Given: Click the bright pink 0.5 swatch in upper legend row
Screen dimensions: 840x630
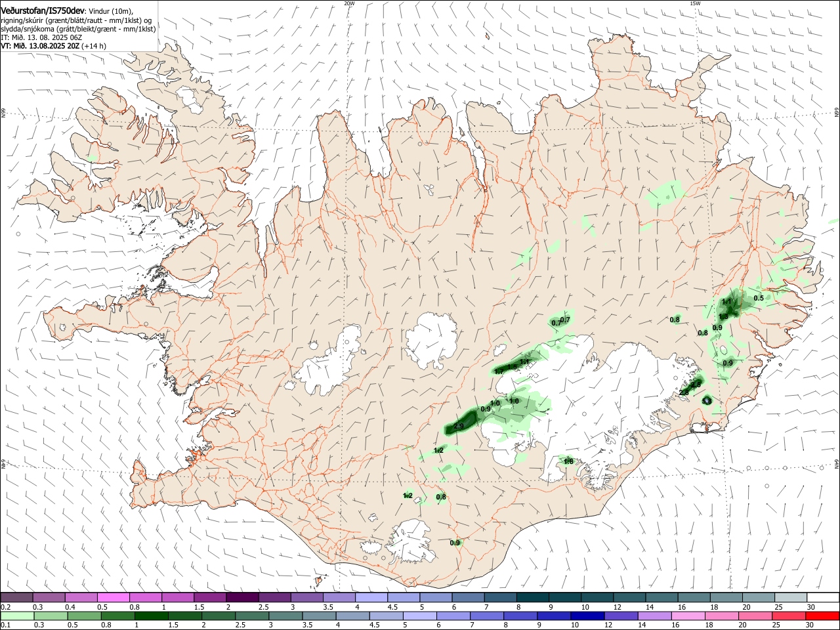Looking at the screenshot, I should point(113,597).
